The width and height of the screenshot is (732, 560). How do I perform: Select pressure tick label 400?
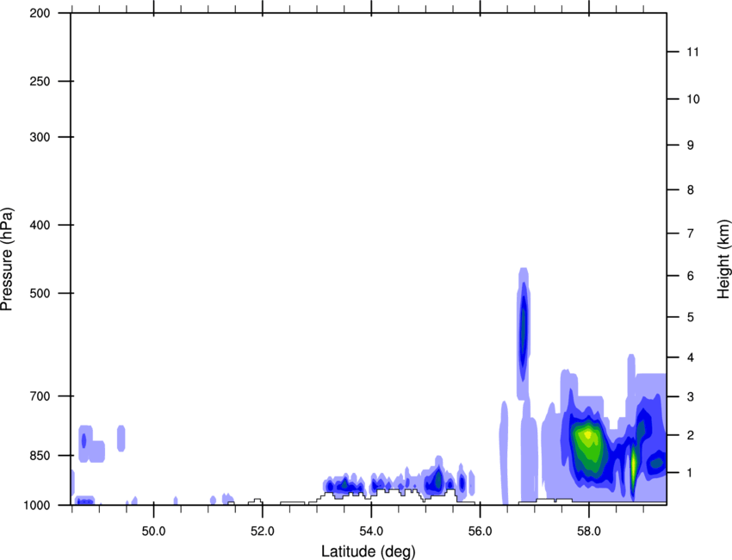point(40,225)
